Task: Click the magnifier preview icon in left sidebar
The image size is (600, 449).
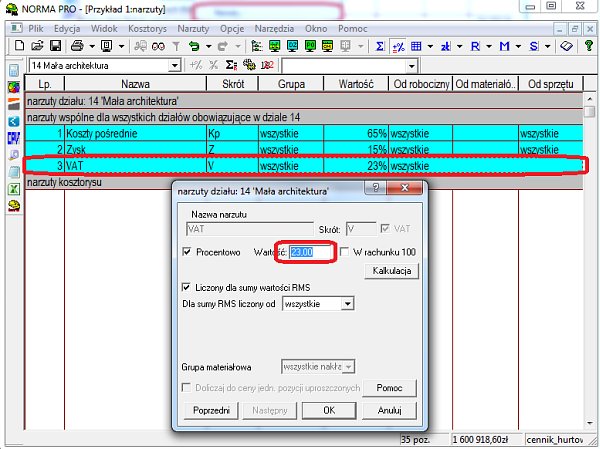Action: pos(15,155)
